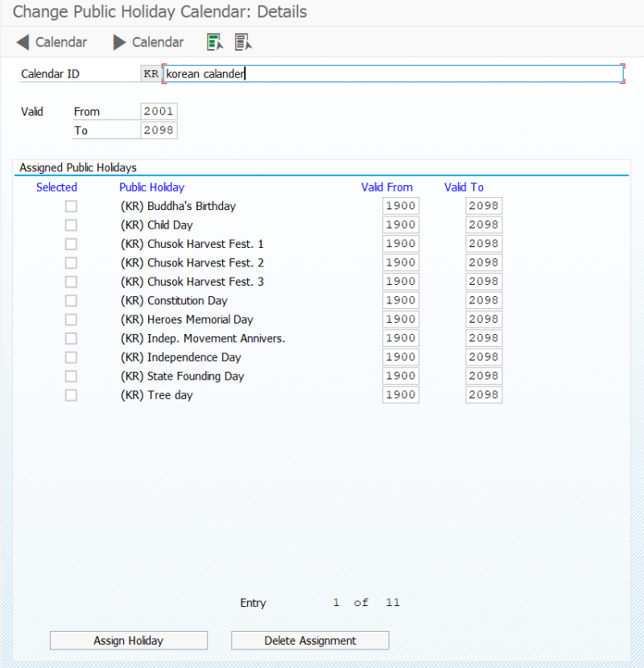Click the Public Holiday column header
This screenshot has height=668, width=644.
[151, 187]
